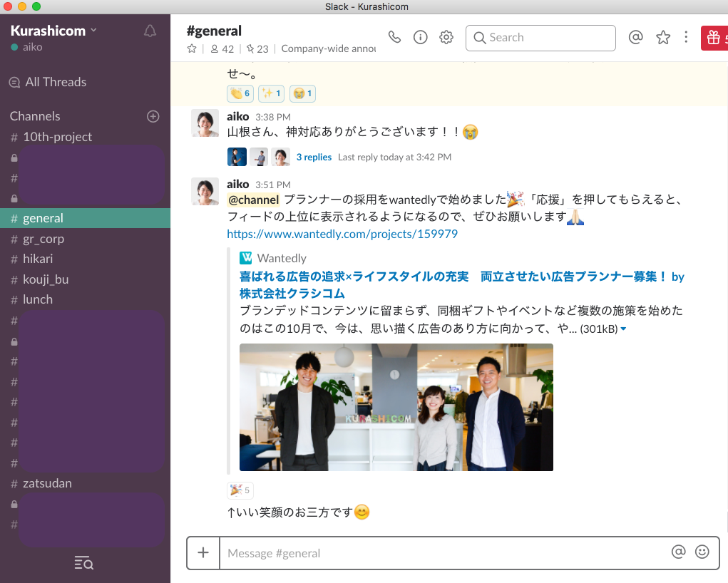Viewport: 728px width, 583px height.
Task: Open channel settings gear
Action: (446, 37)
